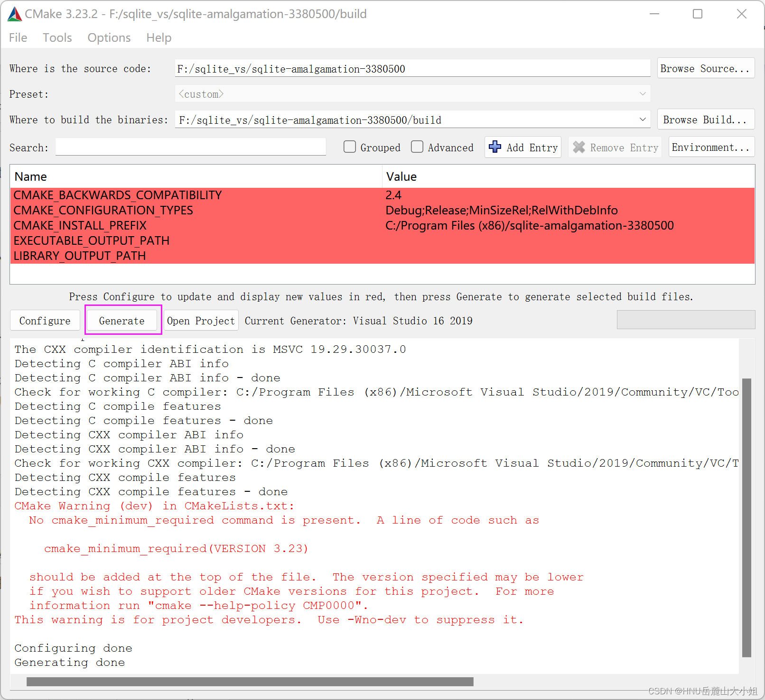Screen dimensions: 765x700
Task: Click the CMake logo icon in title bar
Action: click(15, 14)
